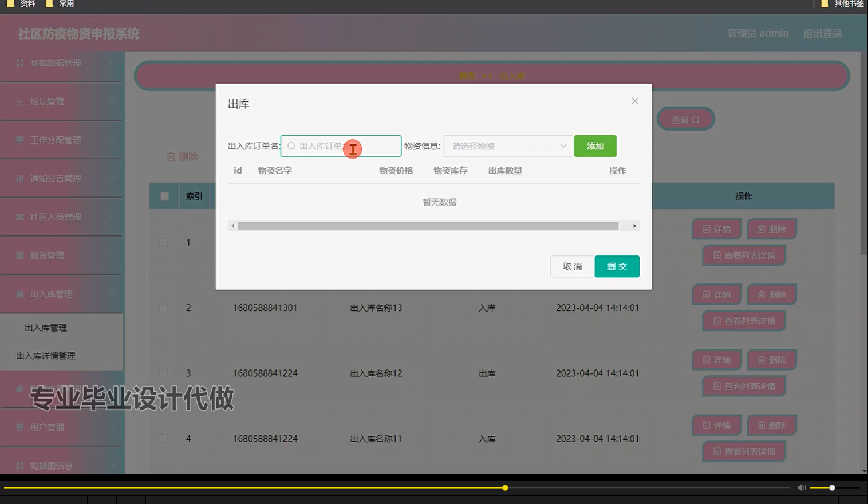The height and width of the screenshot is (504, 868).
Task: Click the delete (trash) icon above the table
Action: click(171, 156)
